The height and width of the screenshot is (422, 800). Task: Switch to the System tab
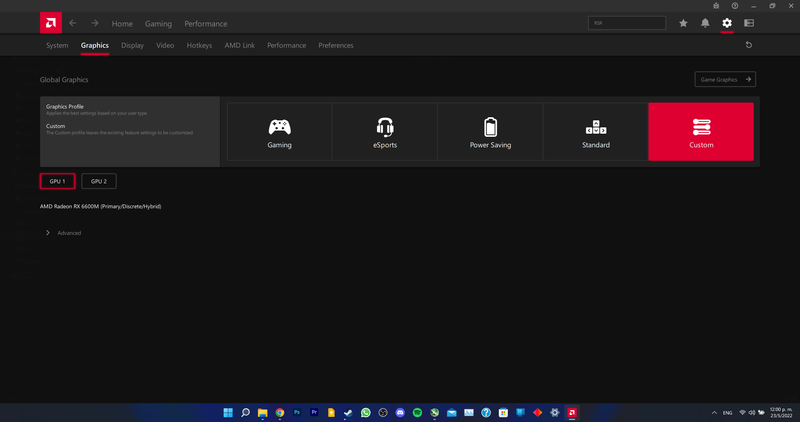coord(57,45)
